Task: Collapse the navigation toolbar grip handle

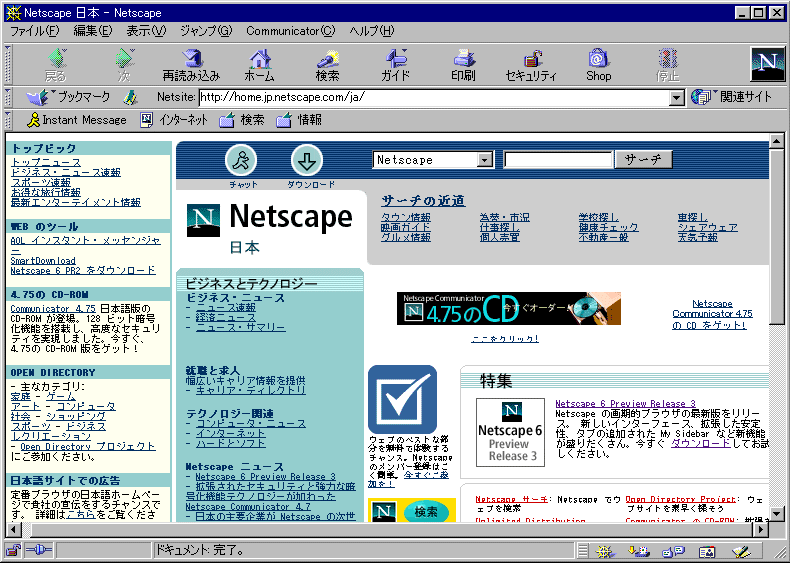Action: tap(8, 65)
